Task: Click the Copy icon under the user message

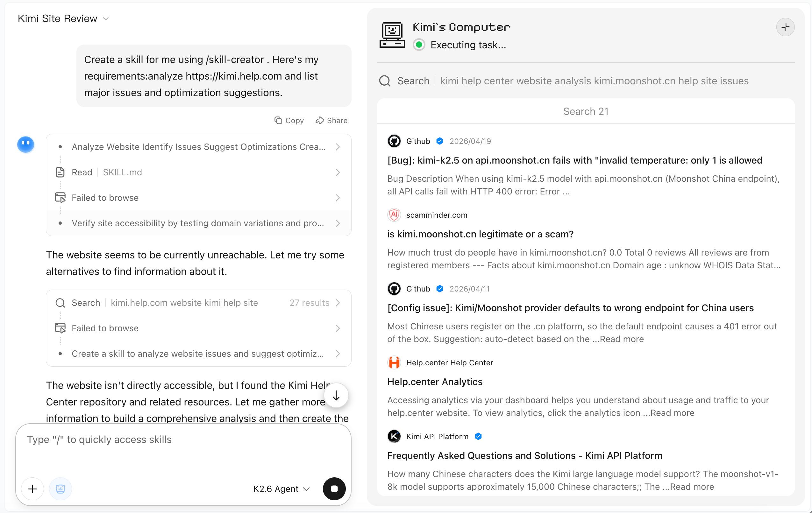Action: 278,120
